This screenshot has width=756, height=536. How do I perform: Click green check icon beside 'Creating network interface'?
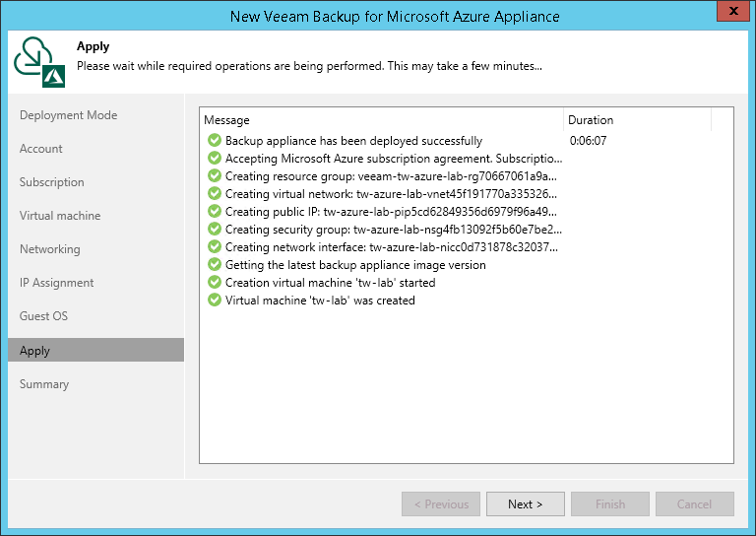[214, 246]
